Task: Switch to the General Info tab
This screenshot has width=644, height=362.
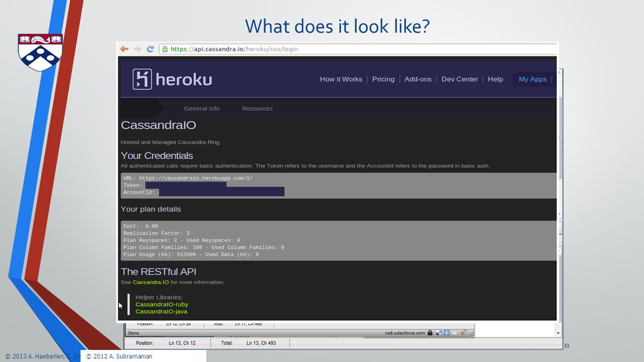Action: point(202,108)
